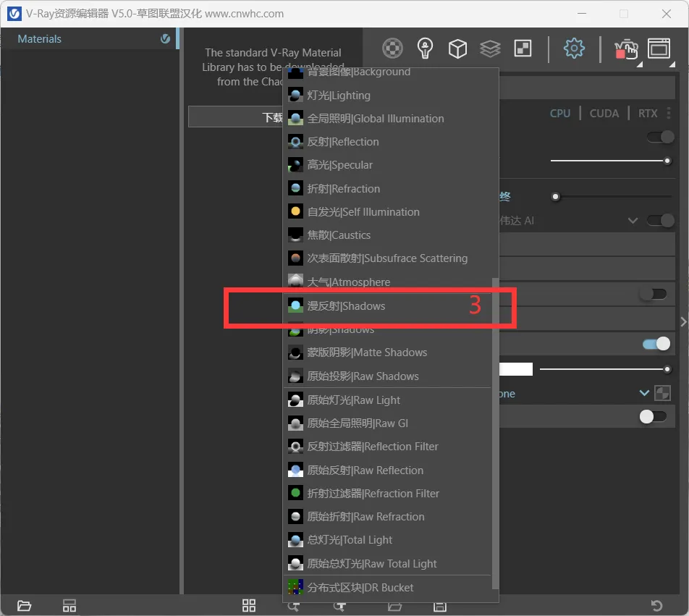Switch render engine to RTX
Screen dimensions: 689x616
click(x=648, y=114)
